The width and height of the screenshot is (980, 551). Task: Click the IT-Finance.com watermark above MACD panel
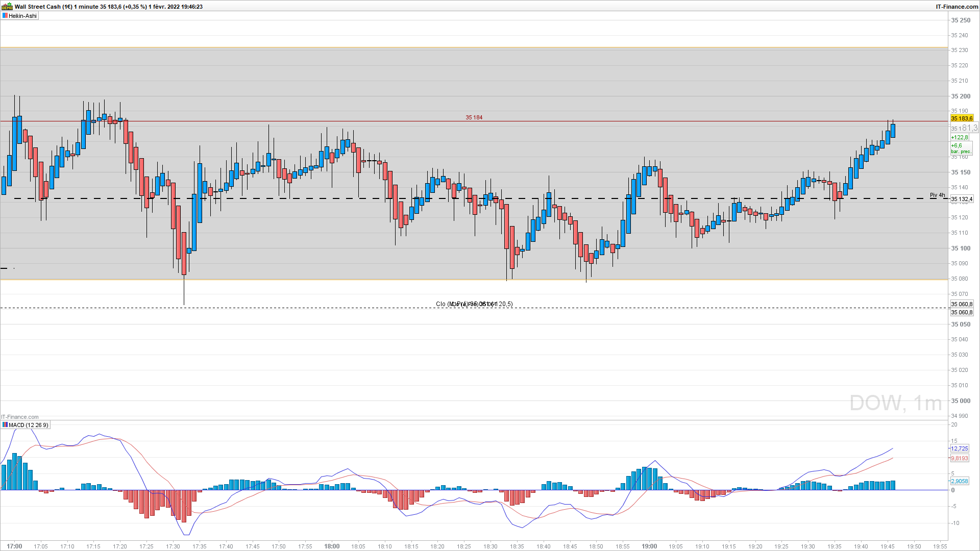click(x=19, y=417)
